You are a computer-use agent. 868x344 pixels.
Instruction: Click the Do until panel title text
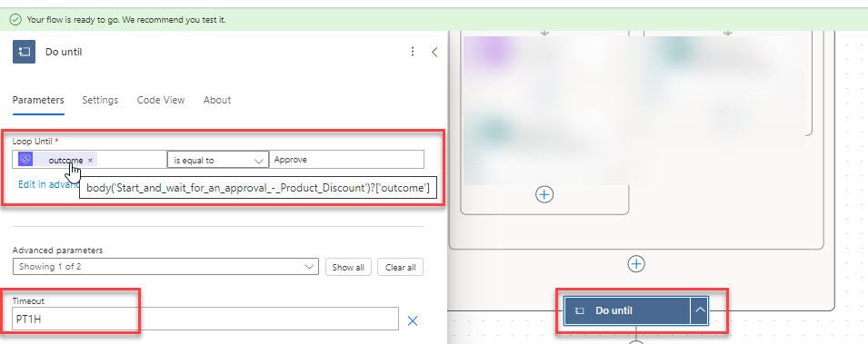[x=64, y=52]
